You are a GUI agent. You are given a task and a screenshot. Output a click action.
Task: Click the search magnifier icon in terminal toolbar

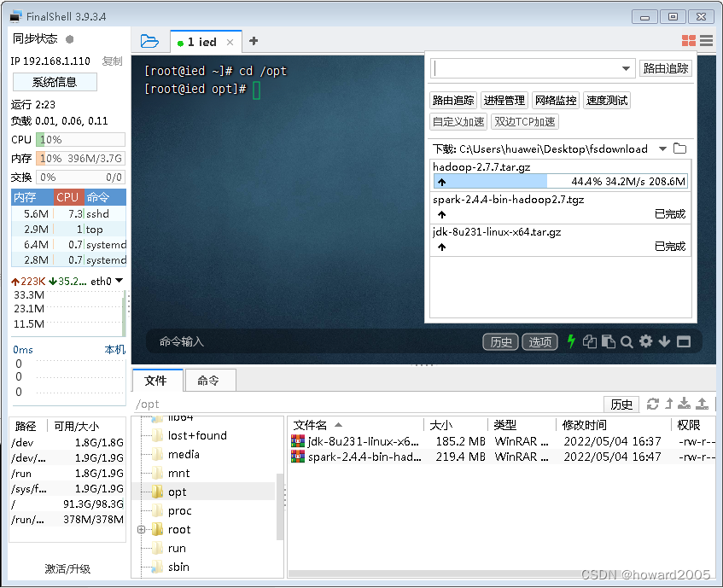coord(627,342)
